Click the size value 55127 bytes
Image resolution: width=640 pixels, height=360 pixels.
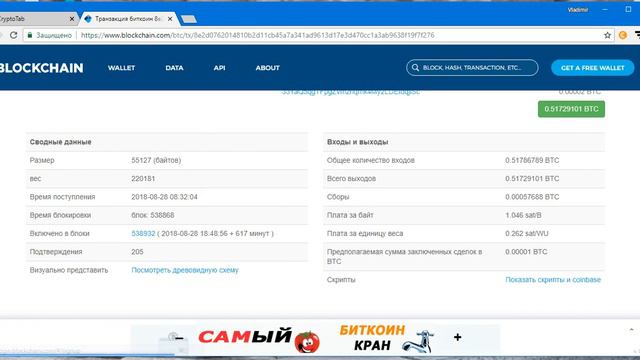[x=156, y=160]
